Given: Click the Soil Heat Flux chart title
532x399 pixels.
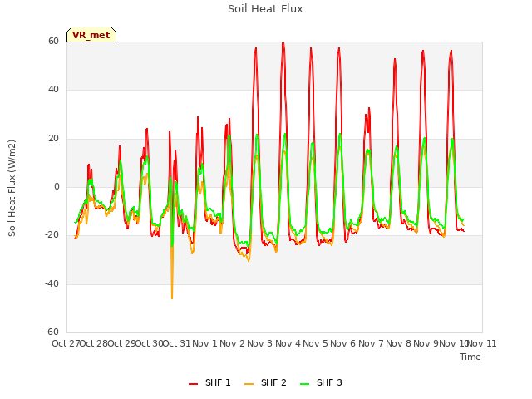Looking at the screenshot, I should point(265,9).
